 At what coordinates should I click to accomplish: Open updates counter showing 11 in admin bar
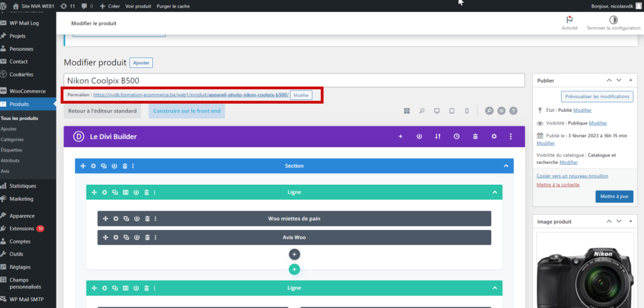(67, 6)
